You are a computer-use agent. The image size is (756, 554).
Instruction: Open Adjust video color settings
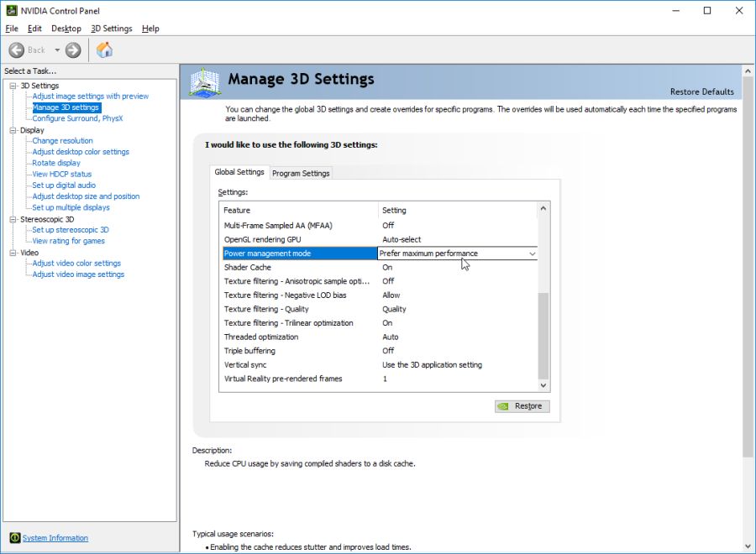coord(76,263)
